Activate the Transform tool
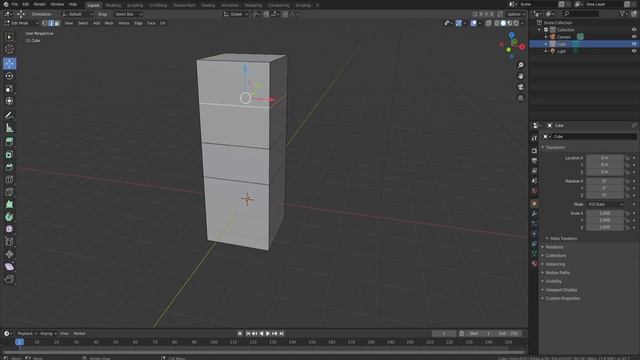The image size is (640, 360). click(9, 101)
